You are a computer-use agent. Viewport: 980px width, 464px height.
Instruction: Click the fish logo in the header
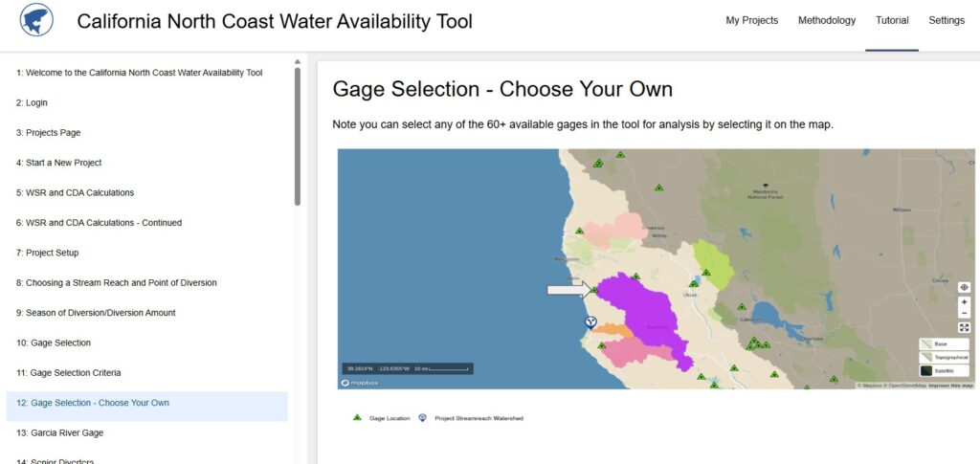point(36,20)
